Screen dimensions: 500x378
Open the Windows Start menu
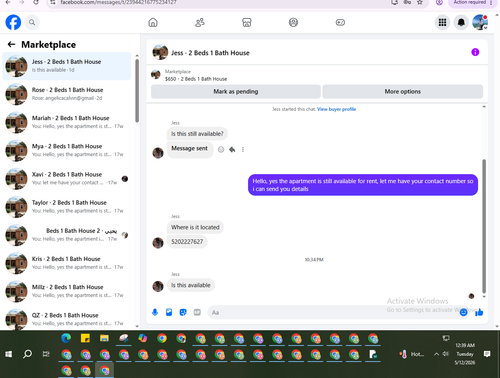(9, 354)
